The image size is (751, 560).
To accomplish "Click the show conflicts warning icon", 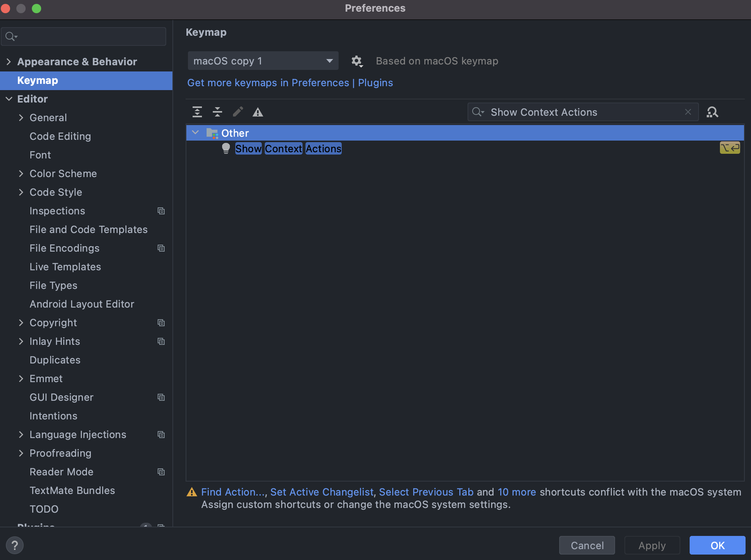I will [x=258, y=112].
